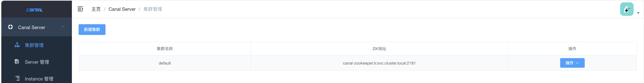Click the user avatar image
The width and height of the screenshot is (644, 83).
point(627,9)
